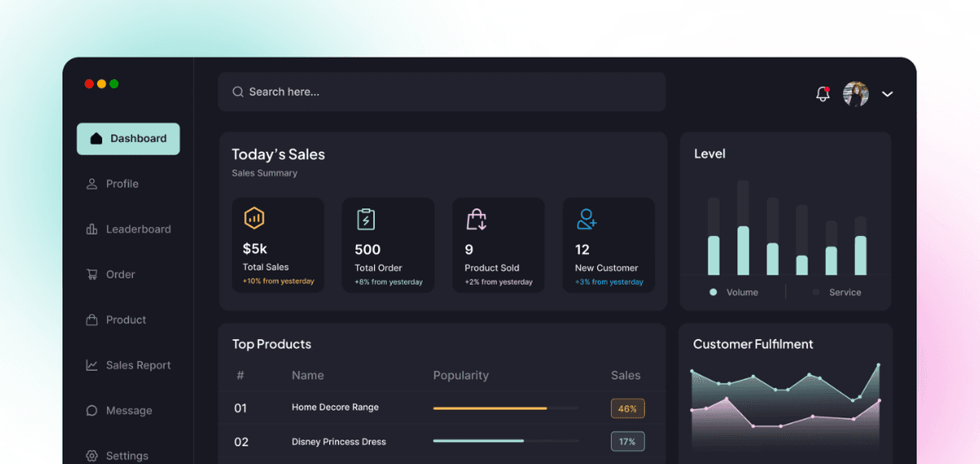This screenshot has width=980, height=464.
Task: Click the Settings gear icon
Action: pos(92,456)
